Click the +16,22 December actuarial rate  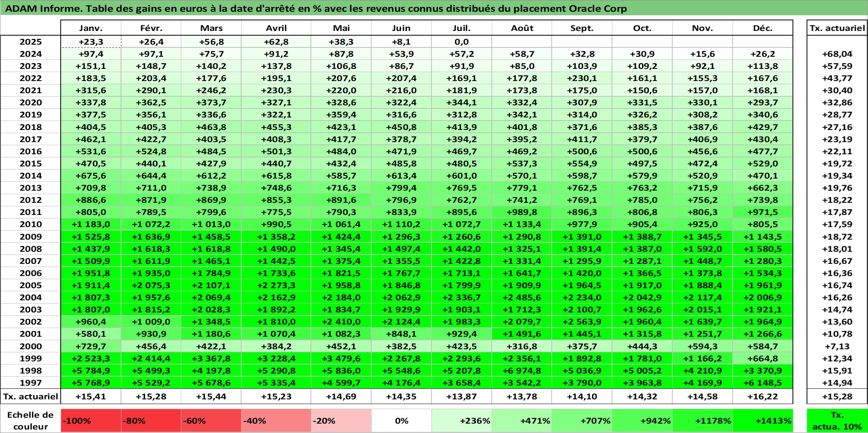point(763,396)
